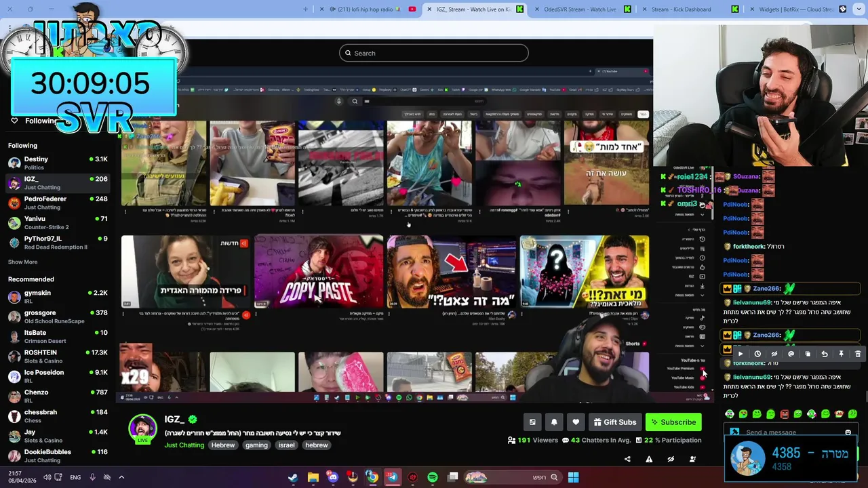The width and height of the screenshot is (868, 488).
Task: Insert the red angry emote in chat
Action: [x=784, y=414]
